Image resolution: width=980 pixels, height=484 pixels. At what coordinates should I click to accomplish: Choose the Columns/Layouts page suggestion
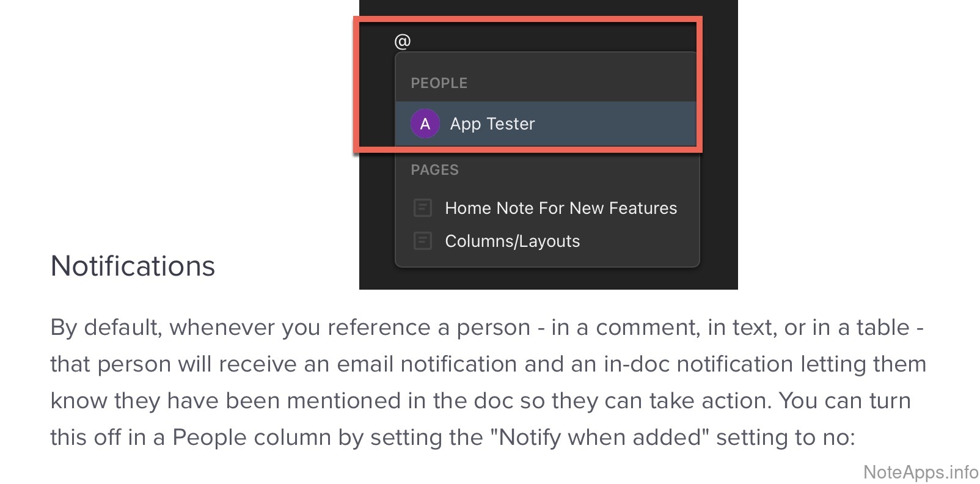(512, 241)
